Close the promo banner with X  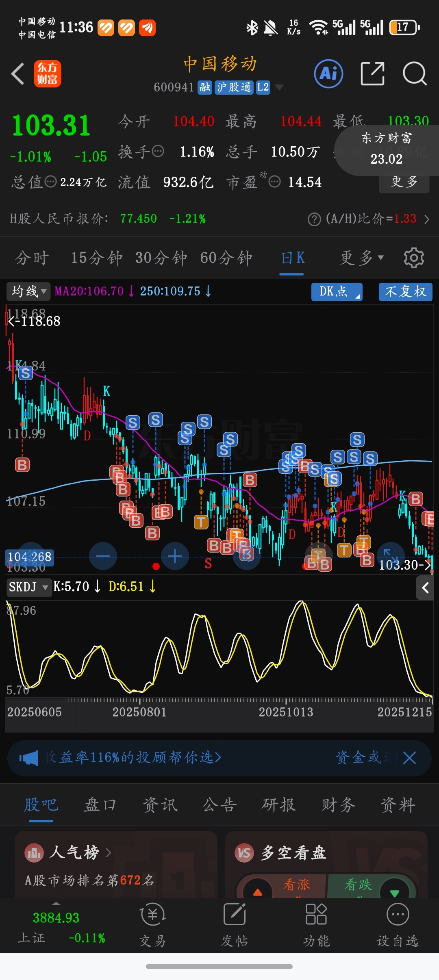pos(409,758)
